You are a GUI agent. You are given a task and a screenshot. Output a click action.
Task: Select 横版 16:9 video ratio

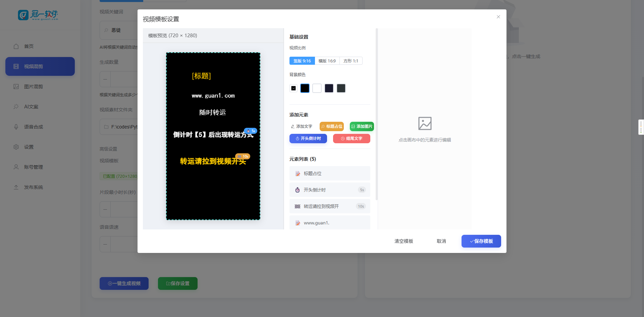[327, 61]
